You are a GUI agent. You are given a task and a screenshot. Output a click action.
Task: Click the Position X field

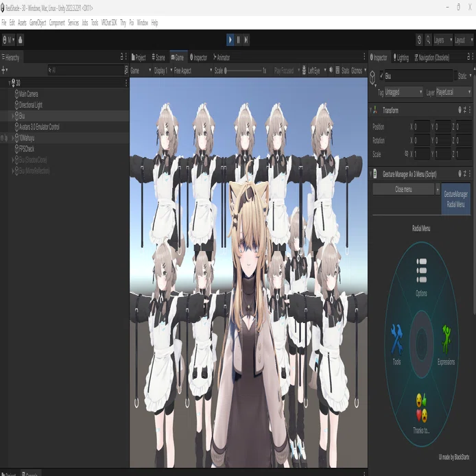[422, 127]
